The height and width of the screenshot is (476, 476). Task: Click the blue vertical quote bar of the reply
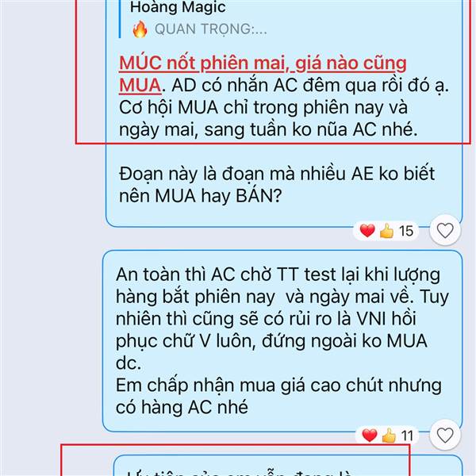pos(120,19)
